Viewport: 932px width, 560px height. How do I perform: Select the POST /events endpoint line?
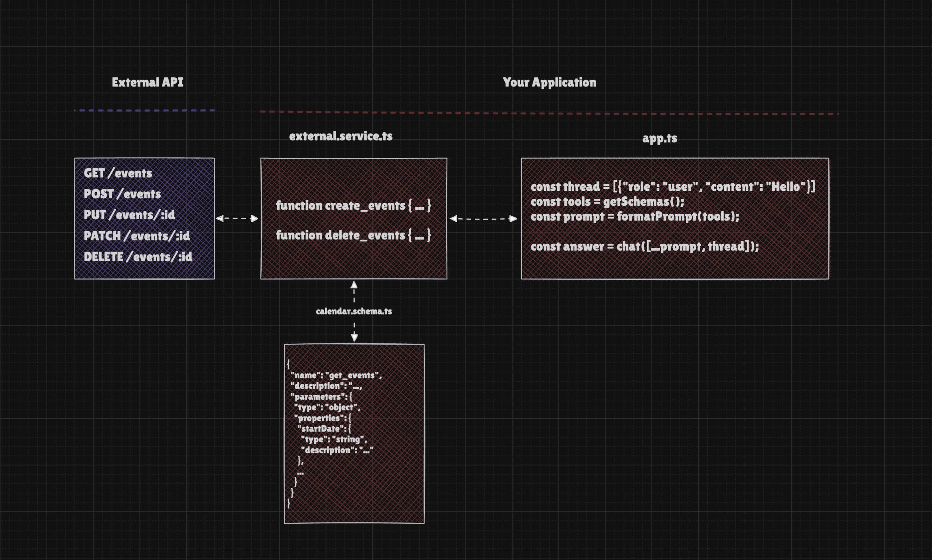click(x=122, y=194)
